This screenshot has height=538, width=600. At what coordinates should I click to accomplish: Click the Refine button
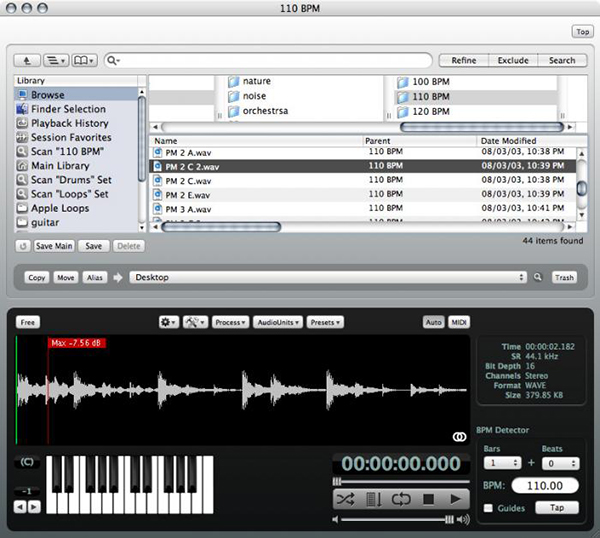pos(463,60)
